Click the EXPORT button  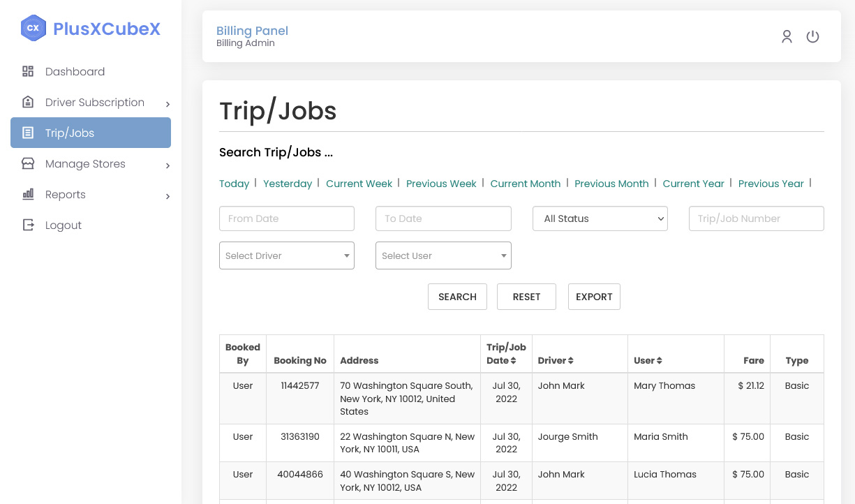594,297
